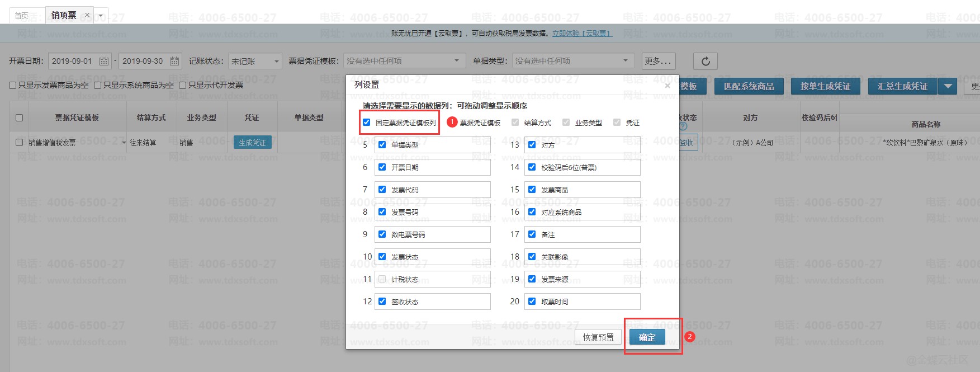
Task: Click 确定 to confirm column settings
Action: coord(647,337)
